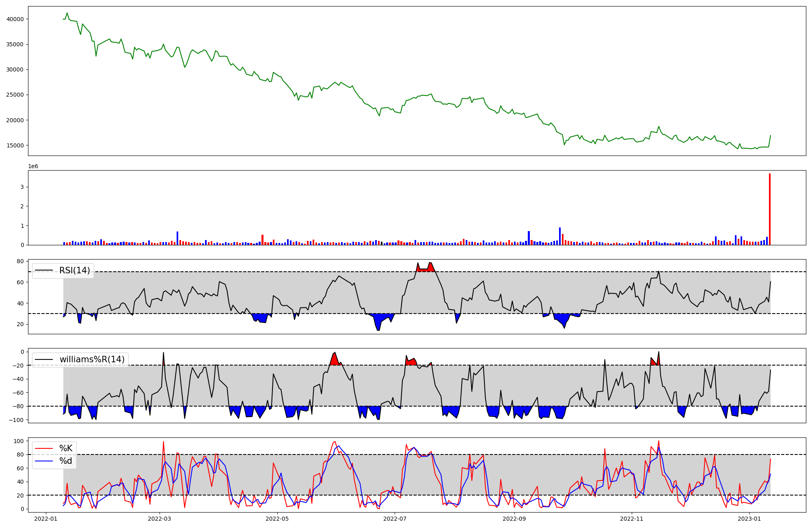Click the williams%R(14) legend label
The height and width of the screenshot is (528, 812).
tap(92, 359)
